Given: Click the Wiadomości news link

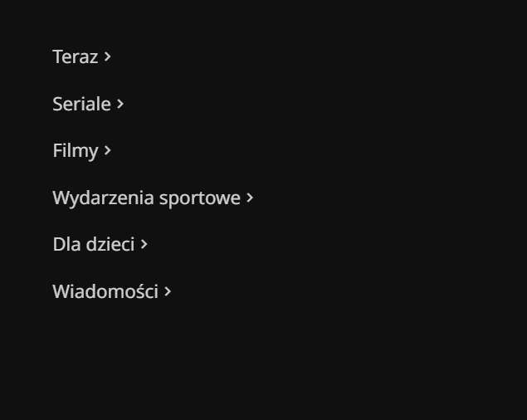Looking at the screenshot, I should pos(105,291).
